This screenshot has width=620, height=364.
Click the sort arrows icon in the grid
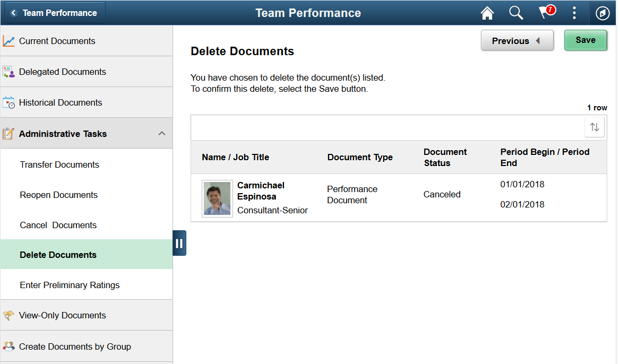coord(595,127)
